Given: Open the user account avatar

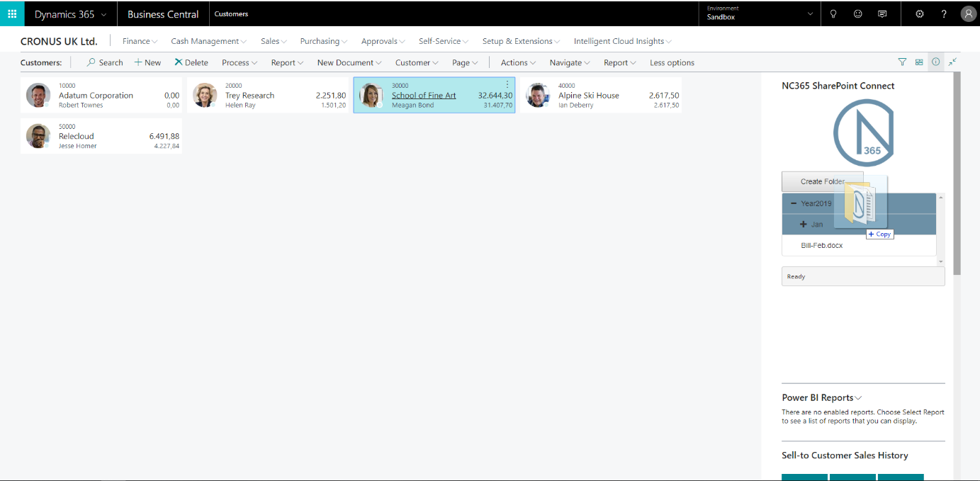Looking at the screenshot, I should (968, 13).
